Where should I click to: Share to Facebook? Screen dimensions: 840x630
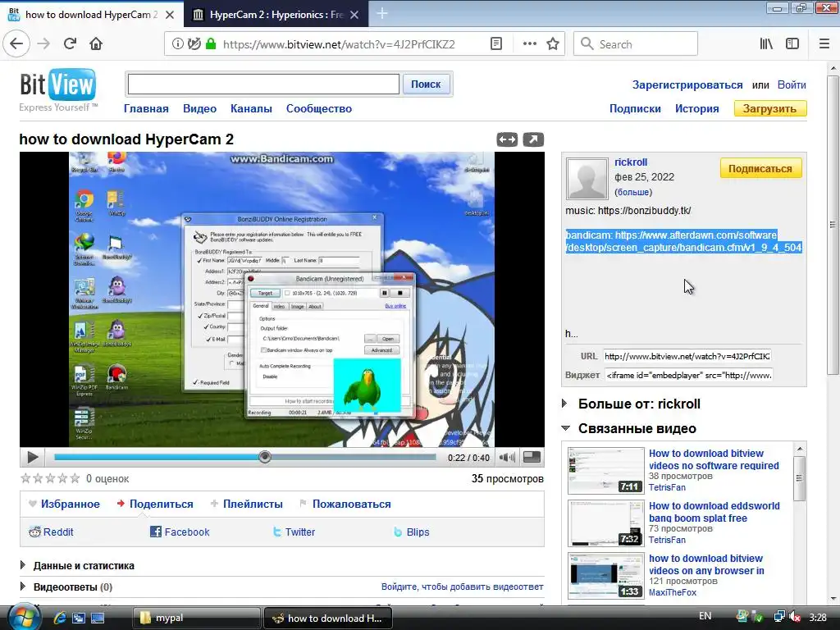[x=180, y=532]
